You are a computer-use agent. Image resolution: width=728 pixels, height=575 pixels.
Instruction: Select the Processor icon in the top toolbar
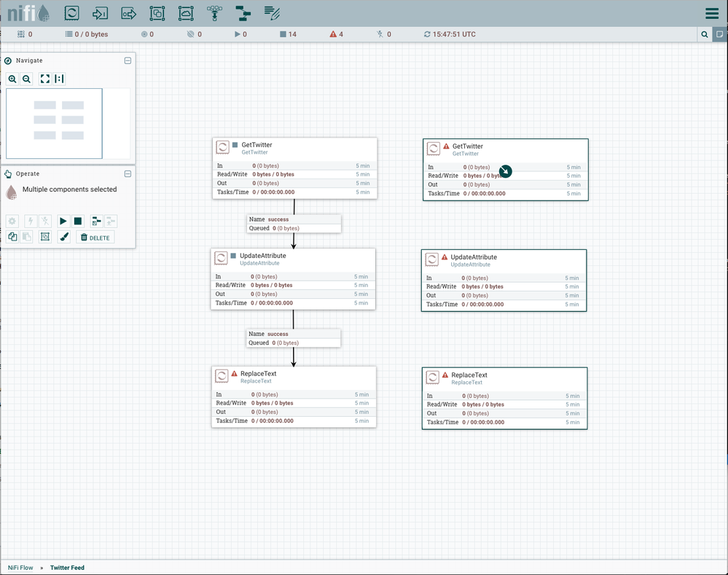(x=71, y=12)
